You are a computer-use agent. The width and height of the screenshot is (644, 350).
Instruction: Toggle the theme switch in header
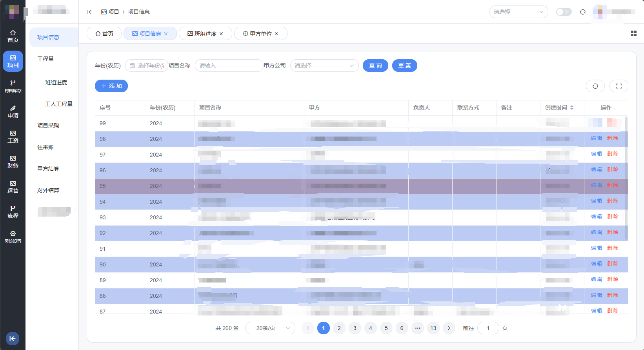564,12
